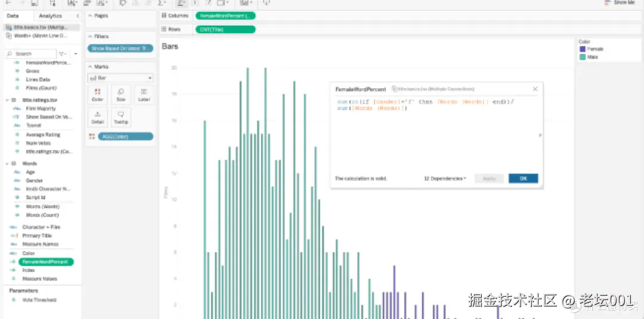Click Apply in the calculation dialog
This screenshot has width=644, height=319.
(489, 179)
